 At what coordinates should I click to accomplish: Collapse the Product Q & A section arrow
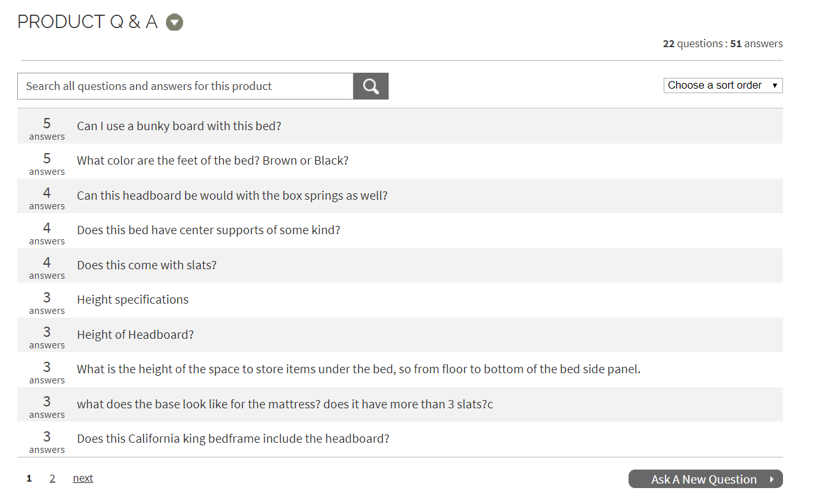tap(174, 22)
